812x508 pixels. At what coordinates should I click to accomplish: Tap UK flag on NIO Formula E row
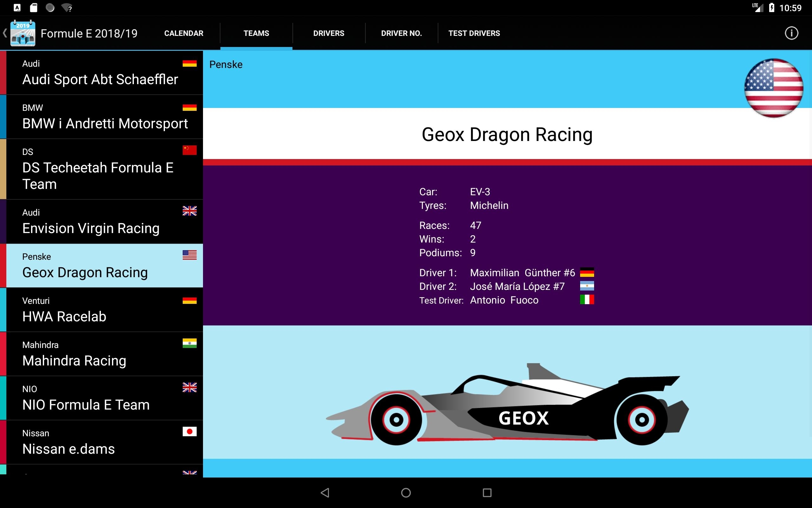(x=190, y=387)
